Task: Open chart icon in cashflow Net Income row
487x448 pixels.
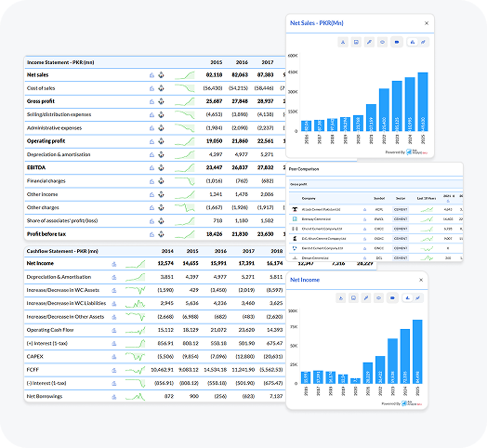Action: [x=114, y=264]
